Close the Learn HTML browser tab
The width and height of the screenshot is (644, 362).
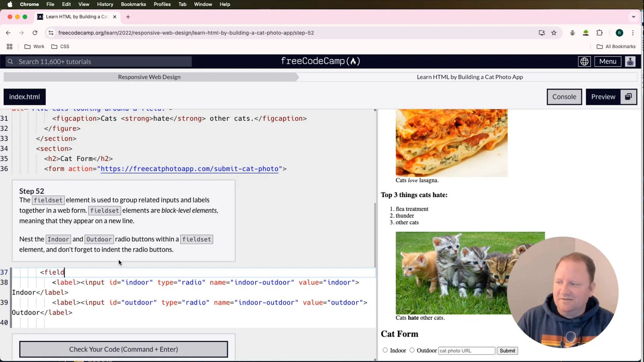point(115,17)
